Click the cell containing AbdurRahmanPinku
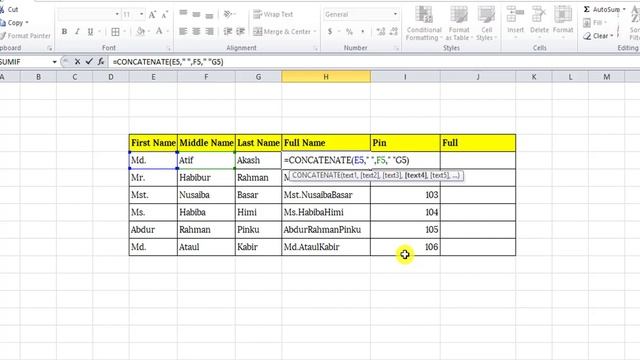 tap(326, 229)
